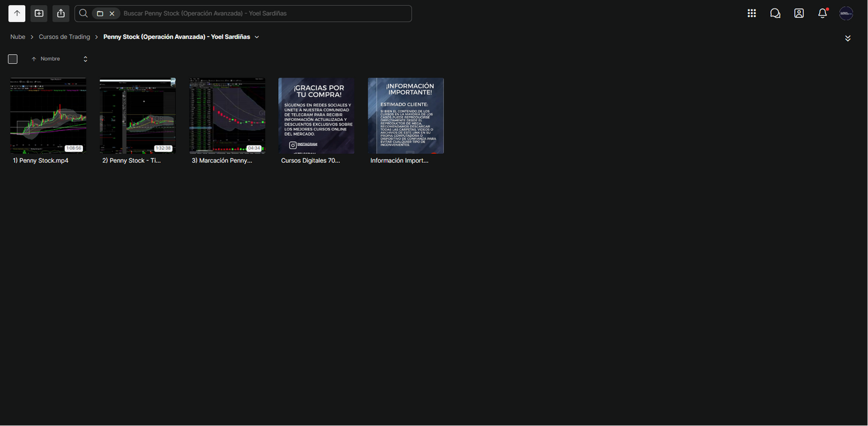Click the magnifying glass search icon
This screenshot has width=868, height=426.
point(83,13)
